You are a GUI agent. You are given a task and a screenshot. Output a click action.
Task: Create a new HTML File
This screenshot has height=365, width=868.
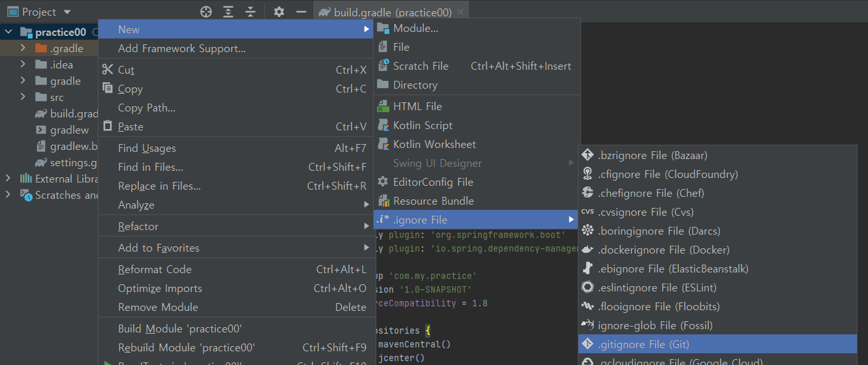[x=477, y=106]
